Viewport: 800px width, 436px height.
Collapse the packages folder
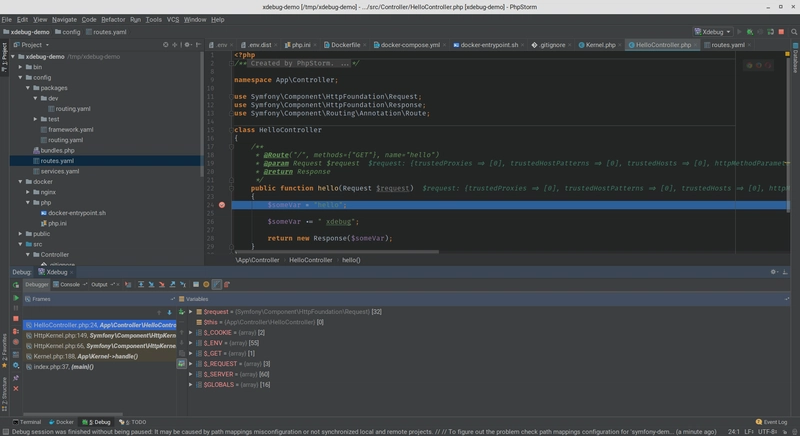[28, 88]
